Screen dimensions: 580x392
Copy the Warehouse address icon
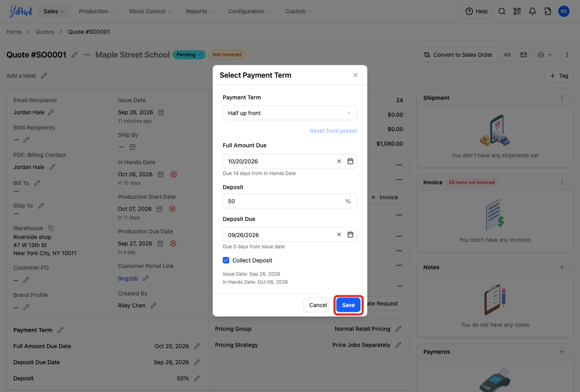[51, 228]
